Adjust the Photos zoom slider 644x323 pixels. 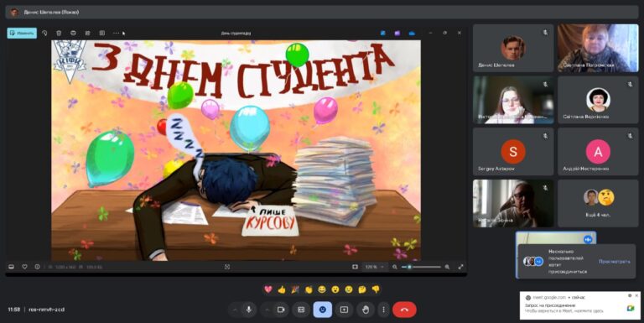coord(421,267)
